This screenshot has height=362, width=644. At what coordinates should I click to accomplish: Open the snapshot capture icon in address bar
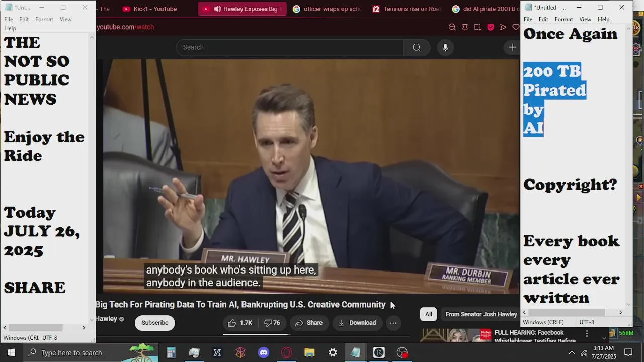click(477, 27)
